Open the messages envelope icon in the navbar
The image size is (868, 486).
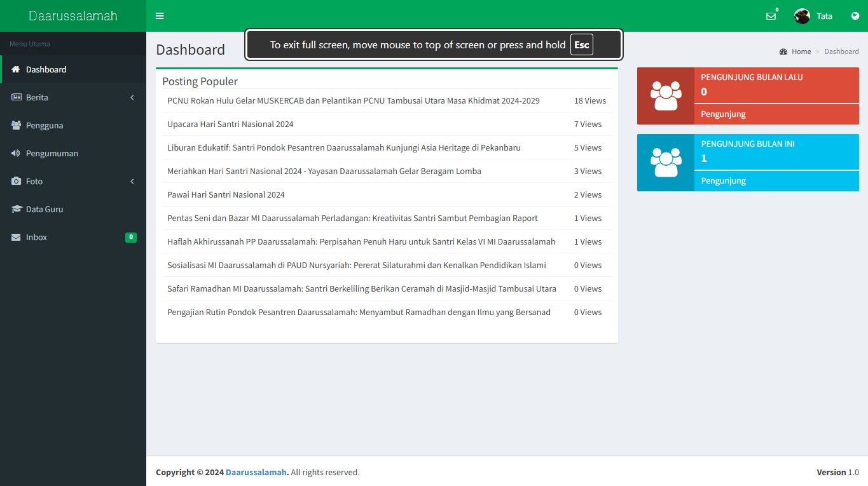coord(771,17)
